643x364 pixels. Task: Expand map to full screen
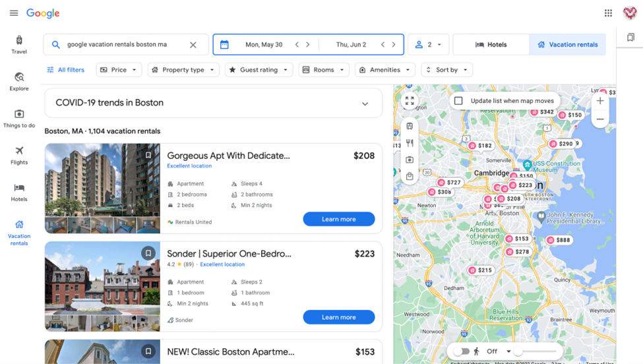point(410,100)
